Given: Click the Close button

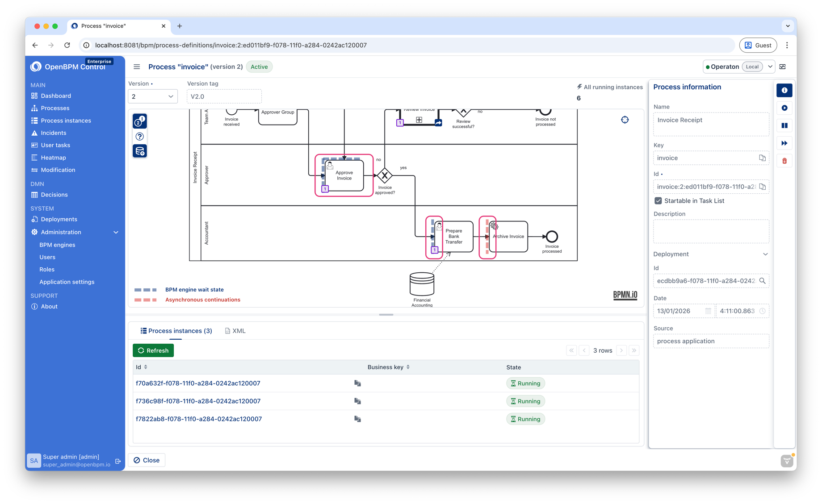Looking at the screenshot, I should (147, 460).
